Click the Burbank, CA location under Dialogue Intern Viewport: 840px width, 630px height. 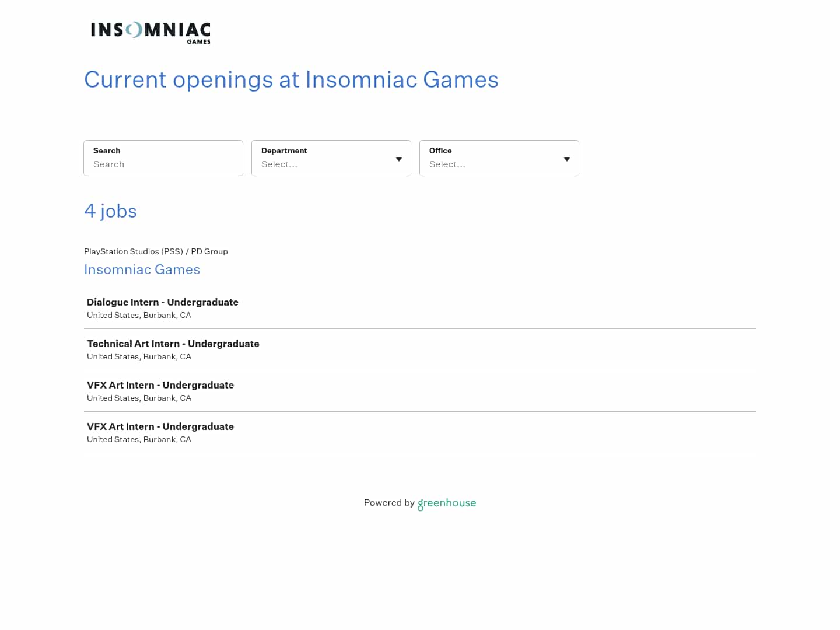(x=139, y=315)
